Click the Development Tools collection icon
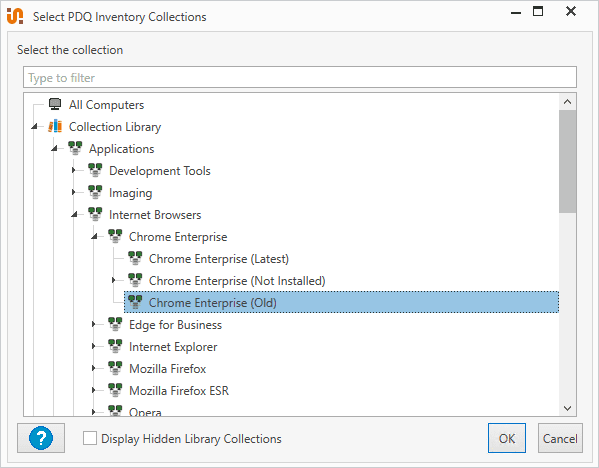599x468 pixels. (x=95, y=170)
